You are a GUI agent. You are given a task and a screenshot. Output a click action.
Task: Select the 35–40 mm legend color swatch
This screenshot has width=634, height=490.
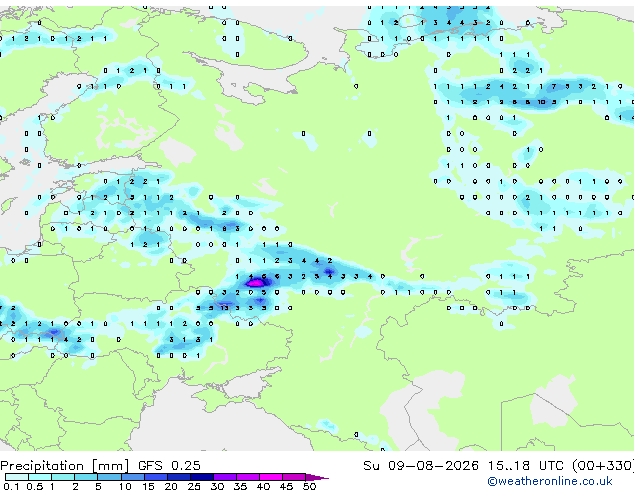click(x=247, y=477)
